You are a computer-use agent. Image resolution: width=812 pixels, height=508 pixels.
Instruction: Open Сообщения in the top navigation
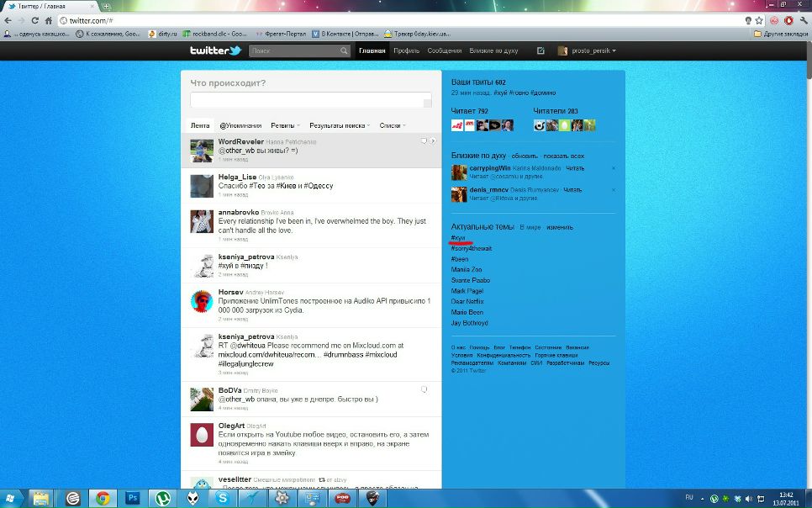pyautogui.click(x=444, y=51)
